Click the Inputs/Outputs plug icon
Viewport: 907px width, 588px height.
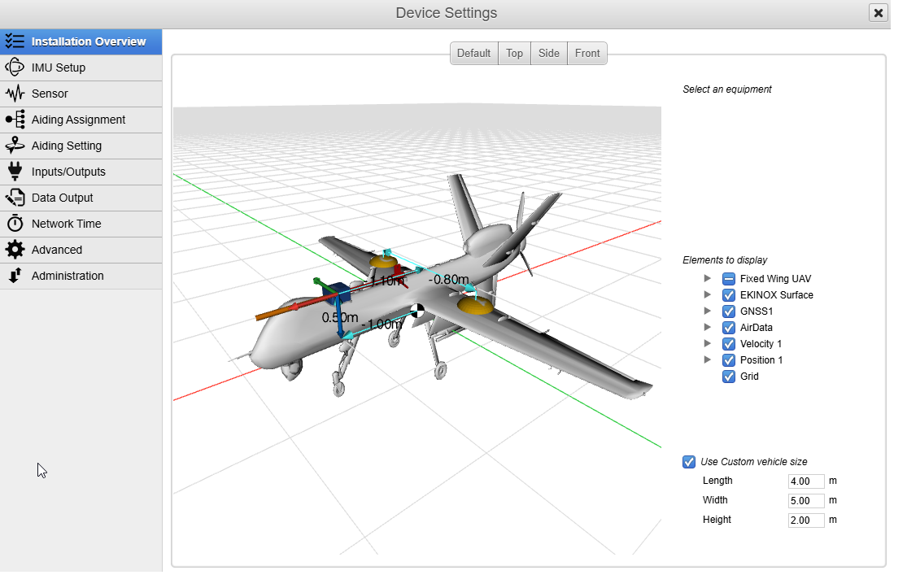[x=15, y=172]
